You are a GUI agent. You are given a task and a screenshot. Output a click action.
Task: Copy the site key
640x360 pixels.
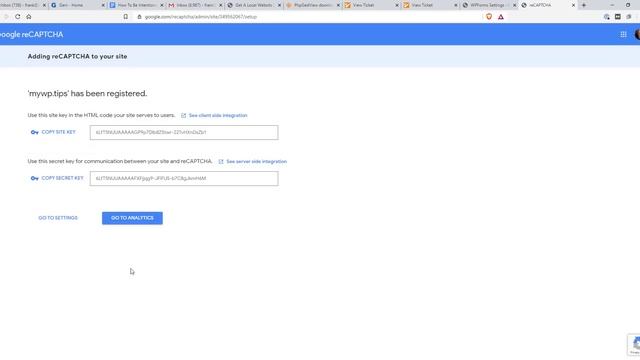(x=53, y=132)
